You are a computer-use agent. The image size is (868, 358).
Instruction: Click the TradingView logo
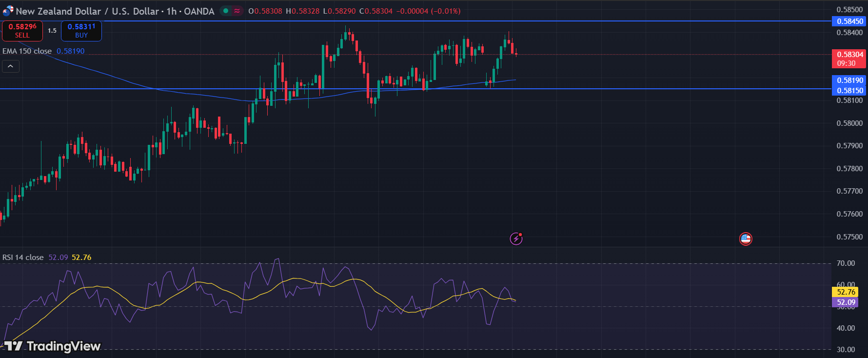point(53,346)
